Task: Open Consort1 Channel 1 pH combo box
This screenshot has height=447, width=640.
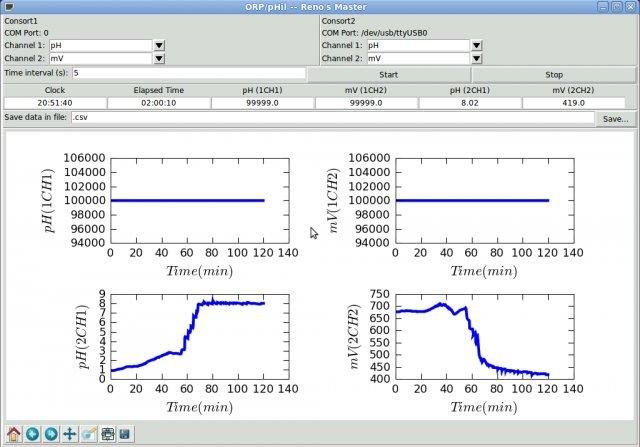Action: pos(100,45)
